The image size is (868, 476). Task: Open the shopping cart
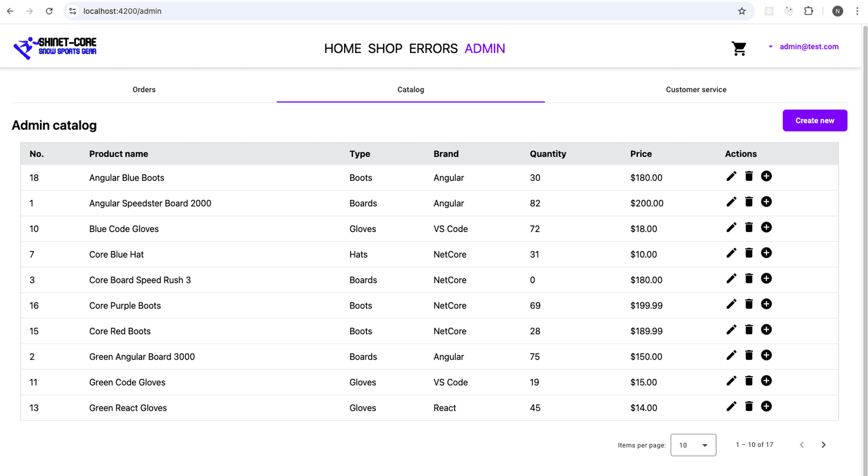point(739,48)
